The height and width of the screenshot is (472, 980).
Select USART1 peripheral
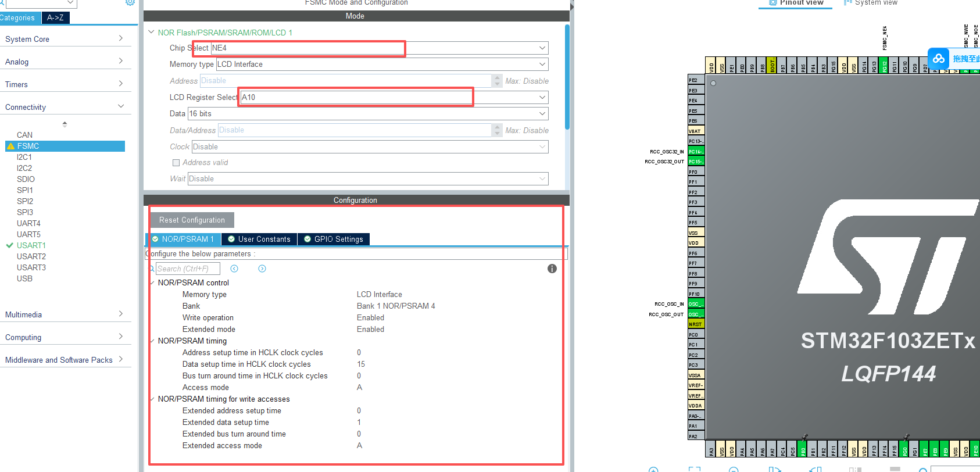coord(31,245)
